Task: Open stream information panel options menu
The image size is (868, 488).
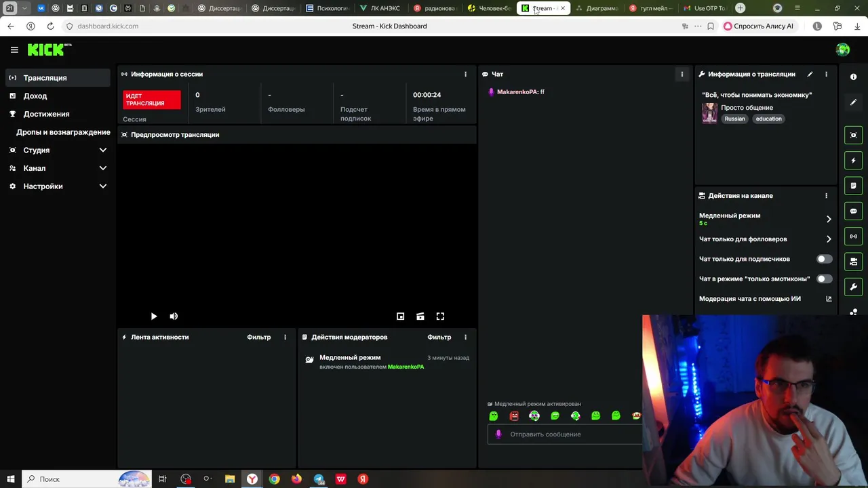Action: point(826,74)
